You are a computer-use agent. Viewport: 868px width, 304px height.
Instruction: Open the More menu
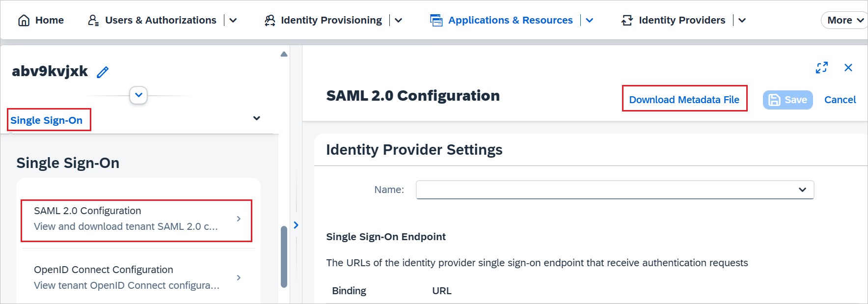point(844,20)
